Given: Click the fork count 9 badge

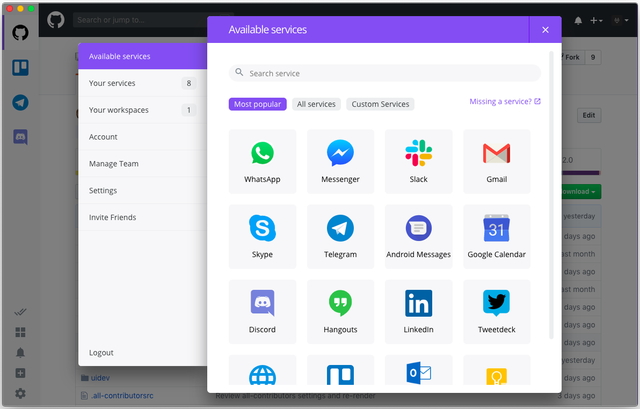Looking at the screenshot, I should pyautogui.click(x=593, y=58).
